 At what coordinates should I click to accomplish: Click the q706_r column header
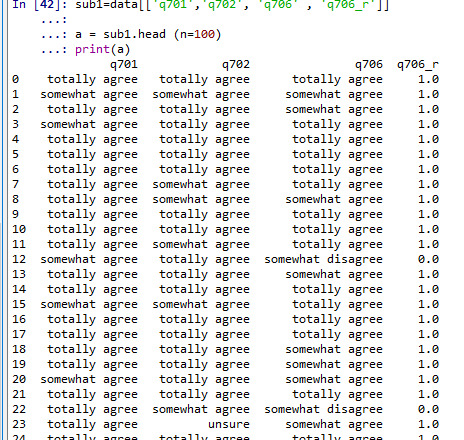[x=418, y=65]
